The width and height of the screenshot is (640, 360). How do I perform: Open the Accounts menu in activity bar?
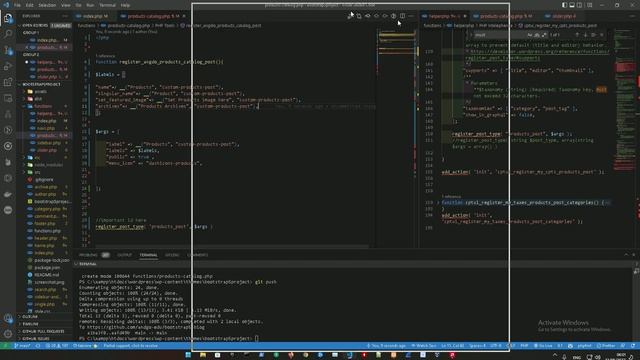[x=8, y=318]
